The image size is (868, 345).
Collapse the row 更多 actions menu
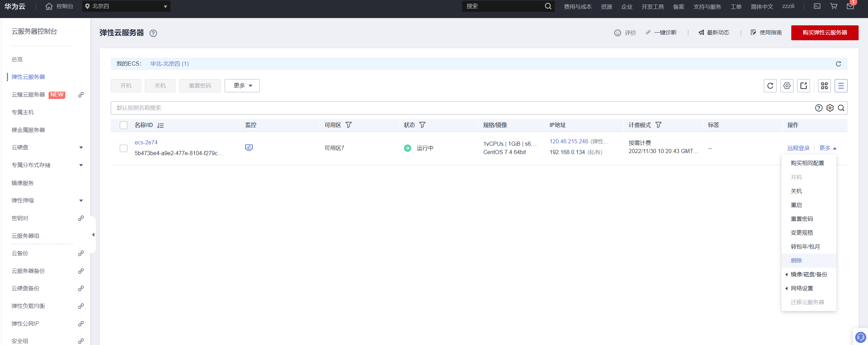(x=828, y=148)
